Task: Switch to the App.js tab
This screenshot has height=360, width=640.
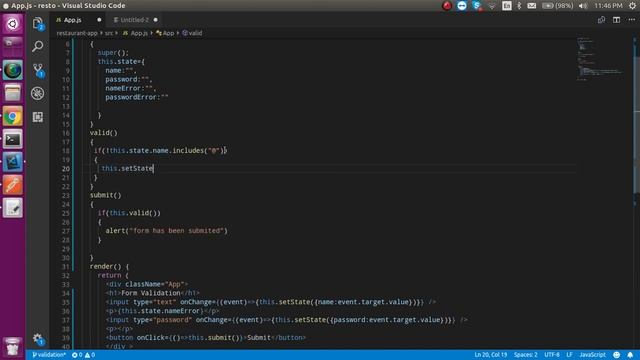Action: 73,20
